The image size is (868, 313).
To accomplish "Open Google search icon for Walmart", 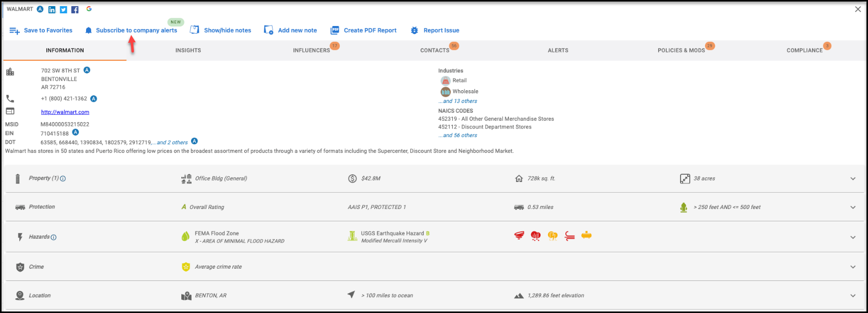I will tap(89, 9).
